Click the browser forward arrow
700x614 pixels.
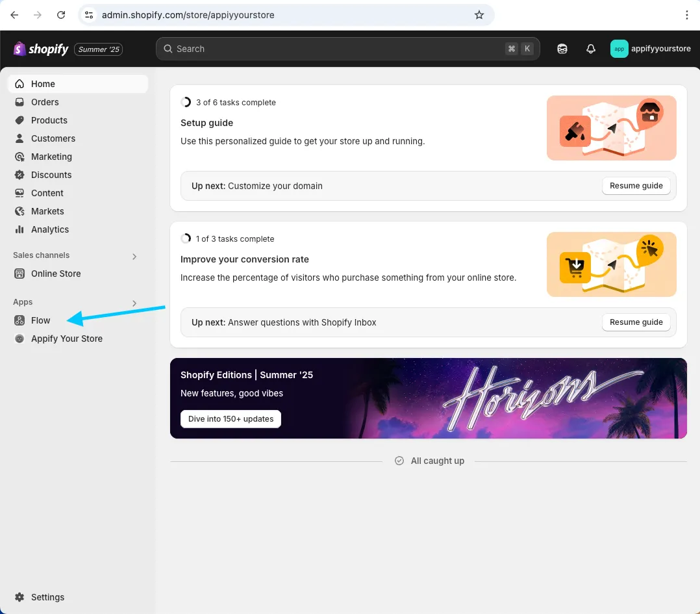pyautogui.click(x=38, y=15)
